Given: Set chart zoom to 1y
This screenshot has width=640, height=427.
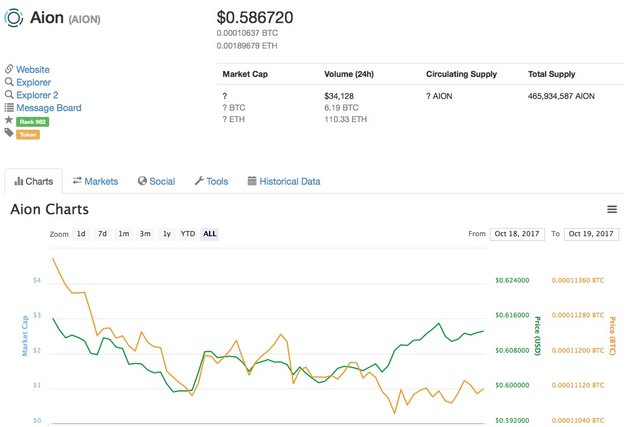Looking at the screenshot, I should (x=167, y=234).
